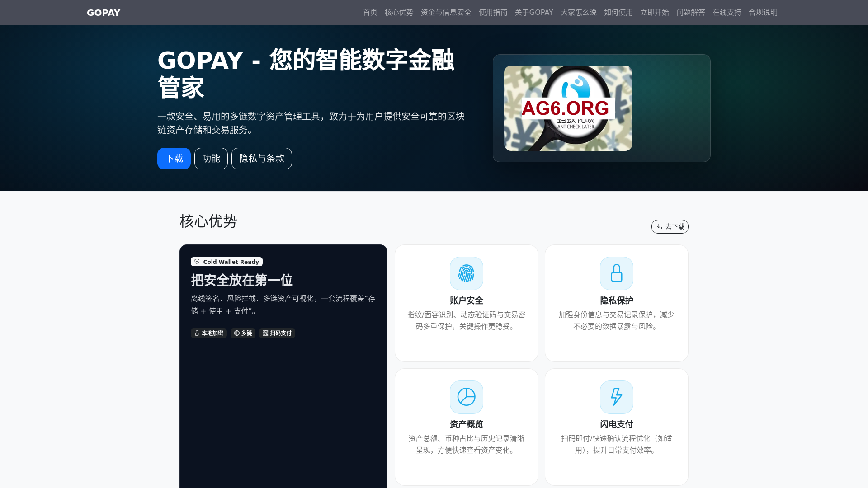Click 立即开始 in the header

pos(654,13)
